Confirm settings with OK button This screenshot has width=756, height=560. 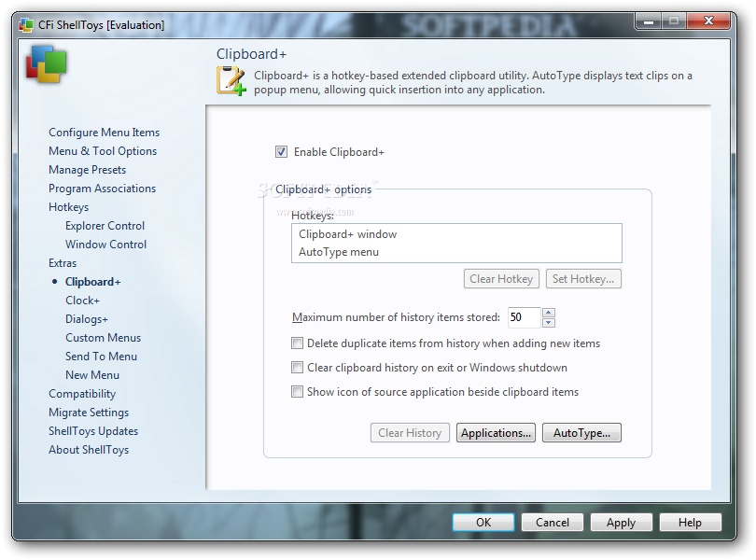coord(483,523)
